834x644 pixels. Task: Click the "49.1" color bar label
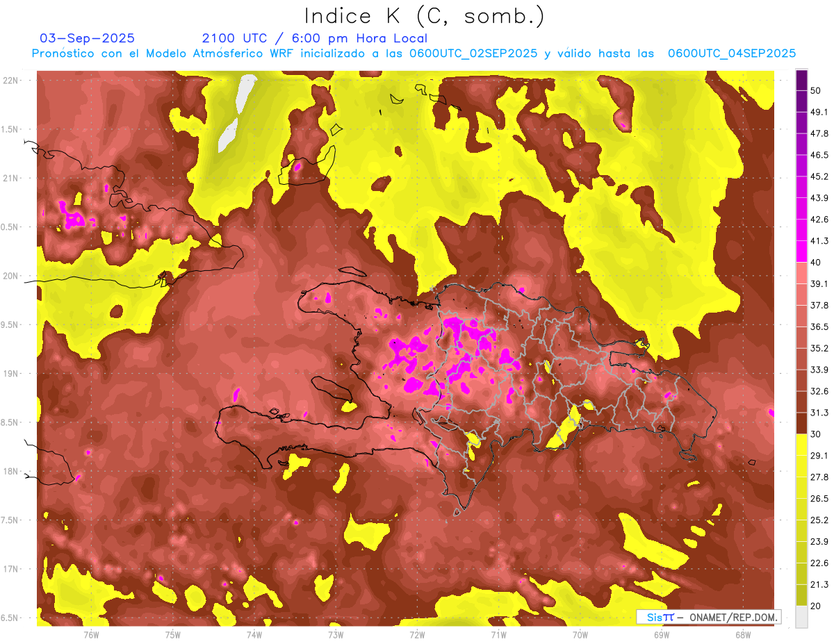pyautogui.click(x=819, y=112)
